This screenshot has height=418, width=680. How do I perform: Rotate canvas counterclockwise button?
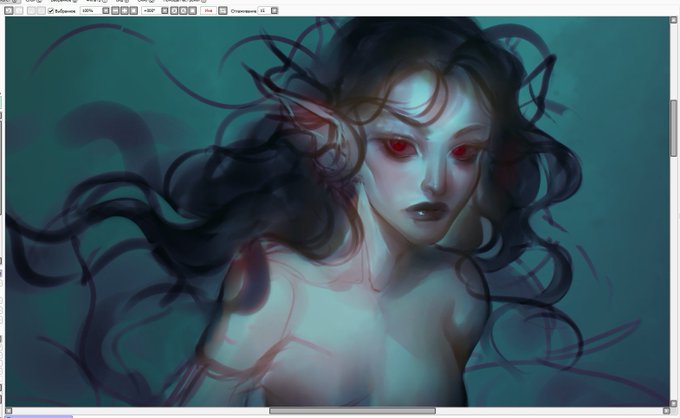(174, 11)
